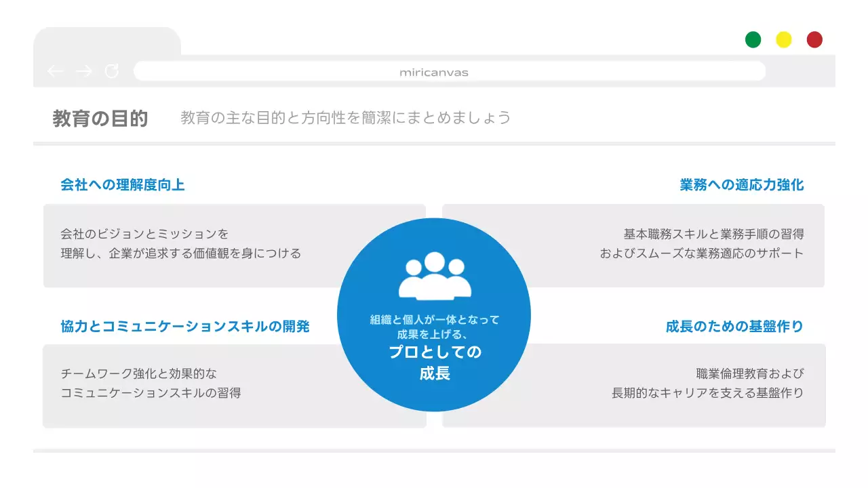Click the browser back arrow
The height and width of the screenshot is (488, 868).
pyautogui.click(x=56, y=70)
